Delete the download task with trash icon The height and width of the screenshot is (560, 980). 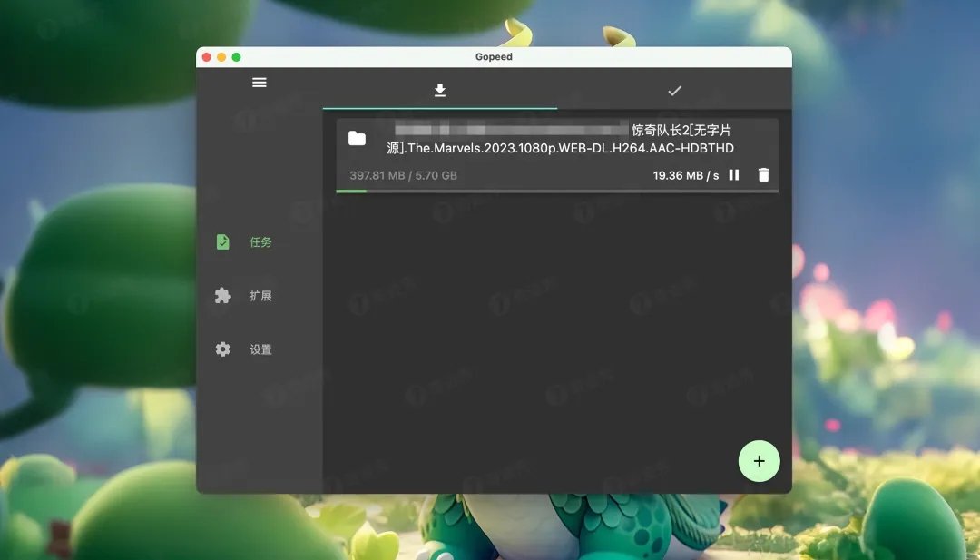[764, 175]
